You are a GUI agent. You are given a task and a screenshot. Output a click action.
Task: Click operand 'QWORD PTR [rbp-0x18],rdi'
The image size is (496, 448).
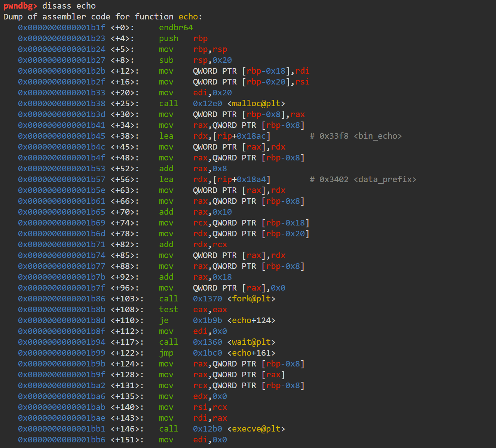click(x=251, y=71)
